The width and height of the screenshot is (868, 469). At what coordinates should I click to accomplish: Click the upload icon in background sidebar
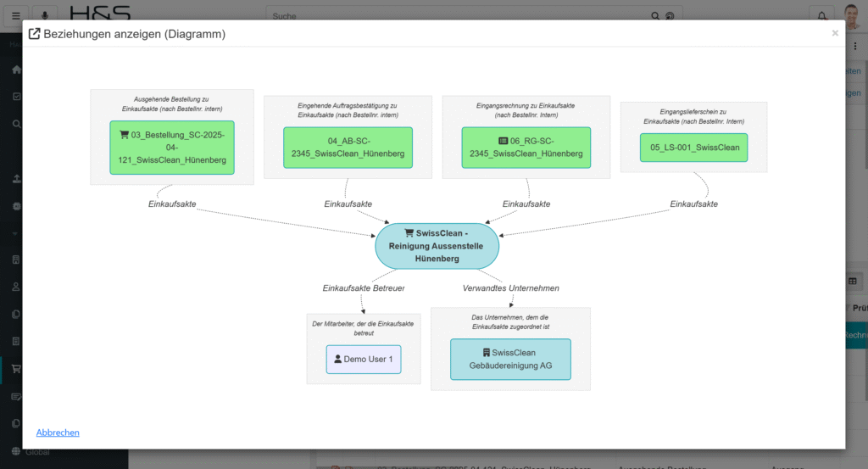pyautogui.click(x=17, y=178)
